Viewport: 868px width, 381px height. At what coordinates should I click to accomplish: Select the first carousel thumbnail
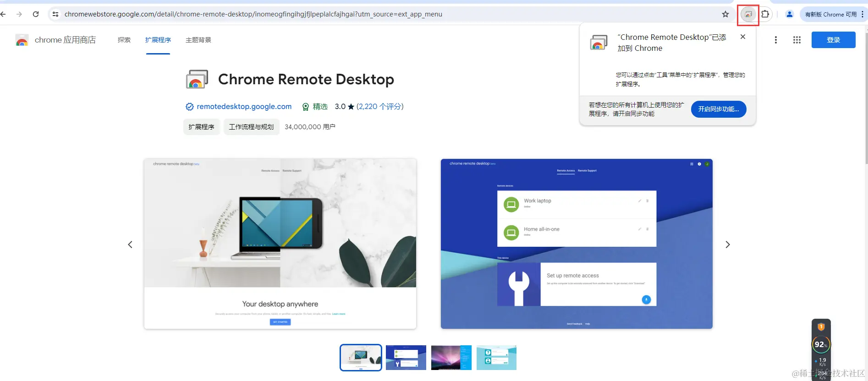tap(361, 358)
